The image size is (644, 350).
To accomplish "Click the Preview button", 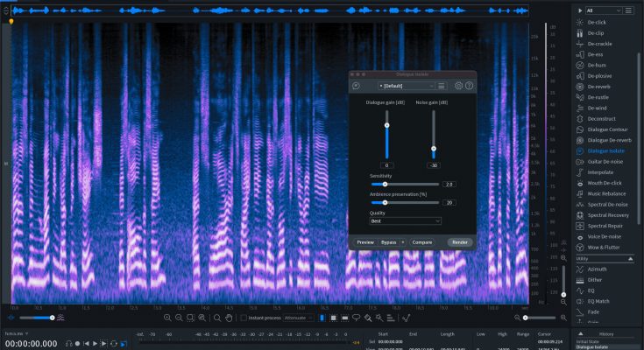I will 365,241.
